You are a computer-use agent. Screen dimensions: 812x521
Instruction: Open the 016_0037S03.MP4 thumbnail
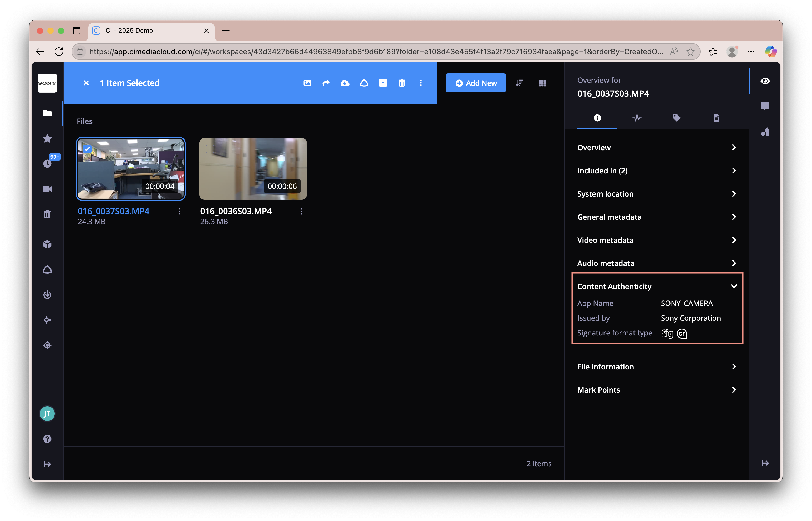(x=130, y=168)
